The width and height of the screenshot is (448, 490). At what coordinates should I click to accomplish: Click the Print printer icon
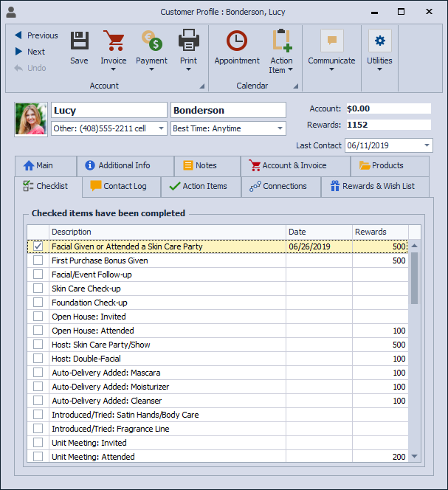coord(188,41)
